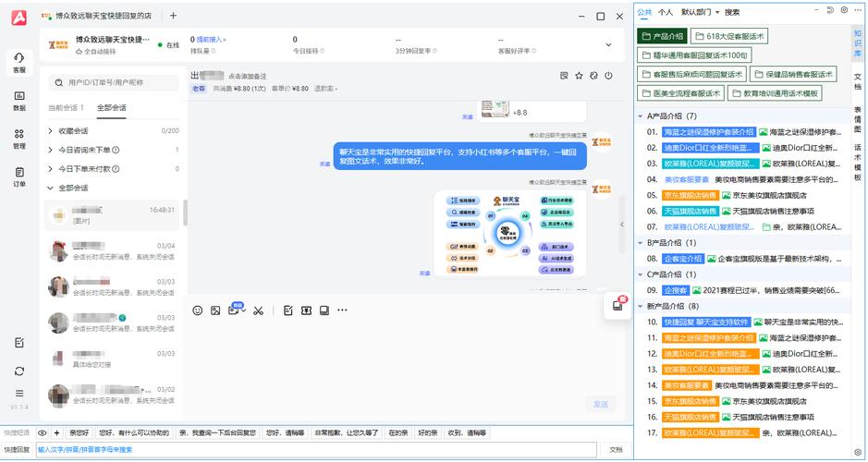Click the image send icon in chat toolbar
868x462 pixels.
pos(215,310)
